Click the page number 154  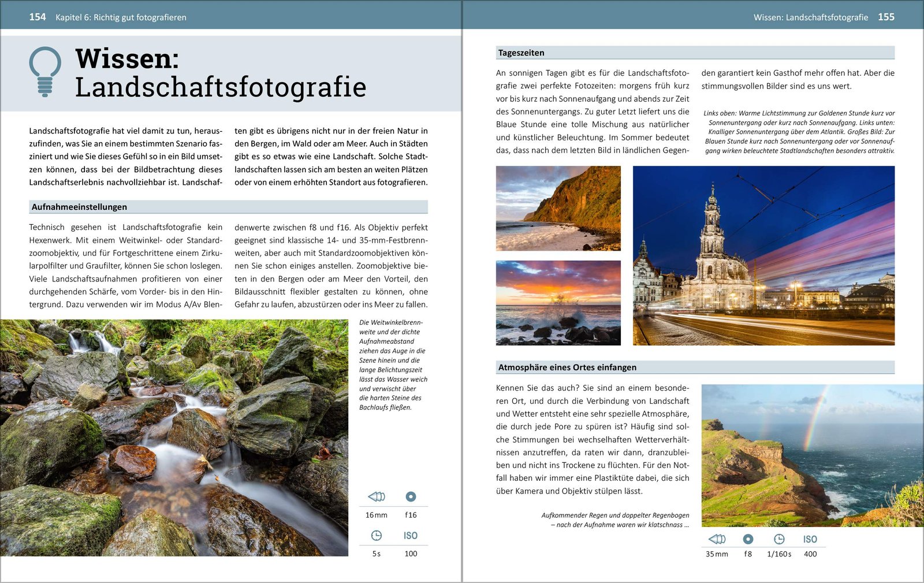(37, 17)
